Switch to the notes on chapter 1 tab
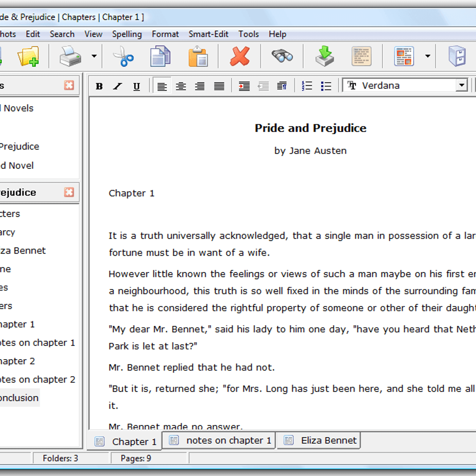 (219, 440)
